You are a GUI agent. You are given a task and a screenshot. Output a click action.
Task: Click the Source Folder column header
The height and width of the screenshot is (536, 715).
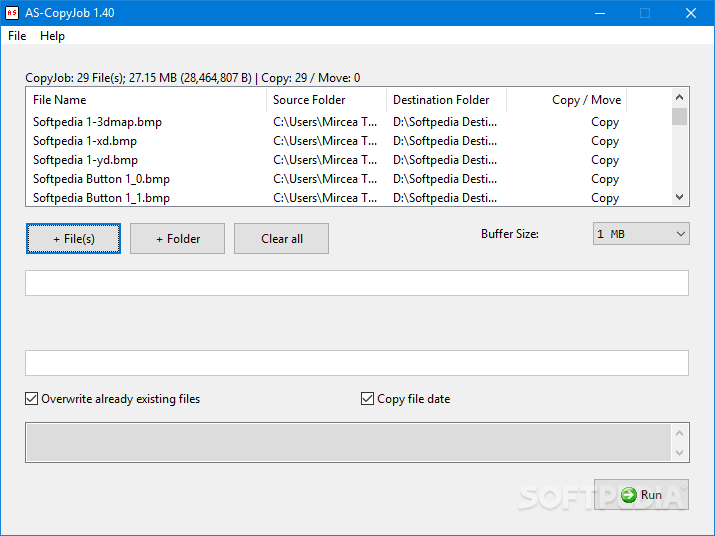coord(326,100)
